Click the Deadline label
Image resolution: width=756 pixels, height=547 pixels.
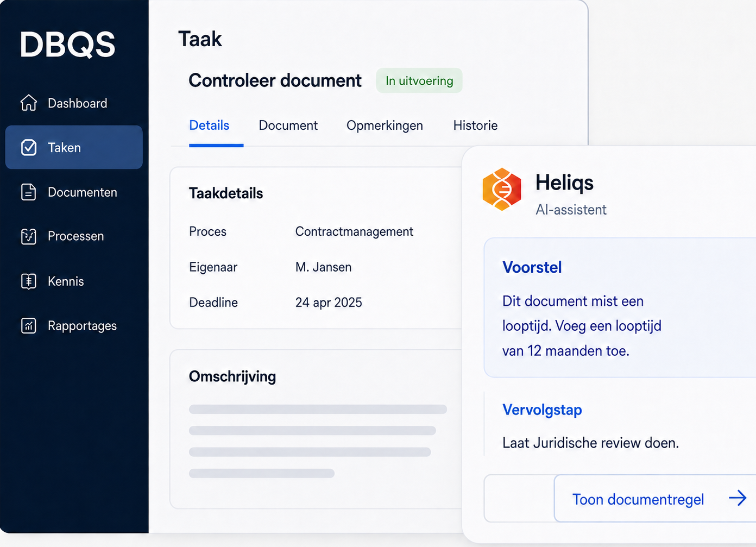[213, 303]
